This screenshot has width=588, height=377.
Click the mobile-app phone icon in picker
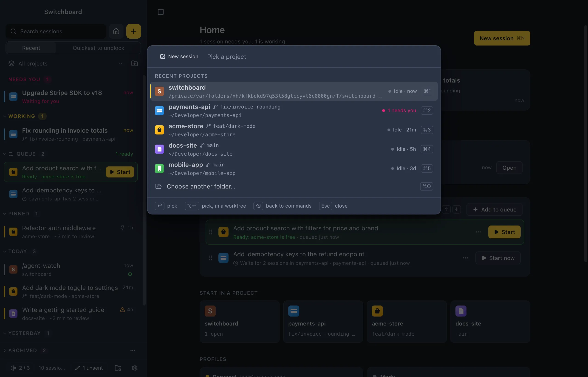[159, 169]
